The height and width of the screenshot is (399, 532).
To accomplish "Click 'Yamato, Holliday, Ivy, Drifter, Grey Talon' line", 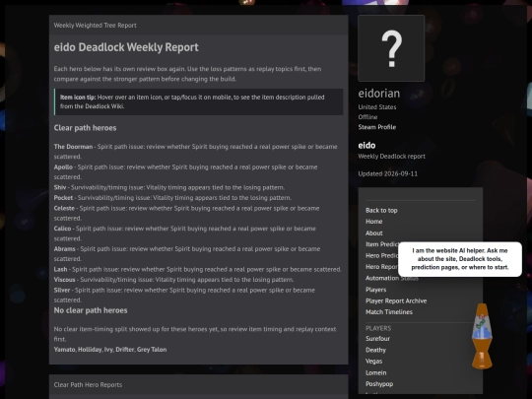I will (x=110, y=350).
